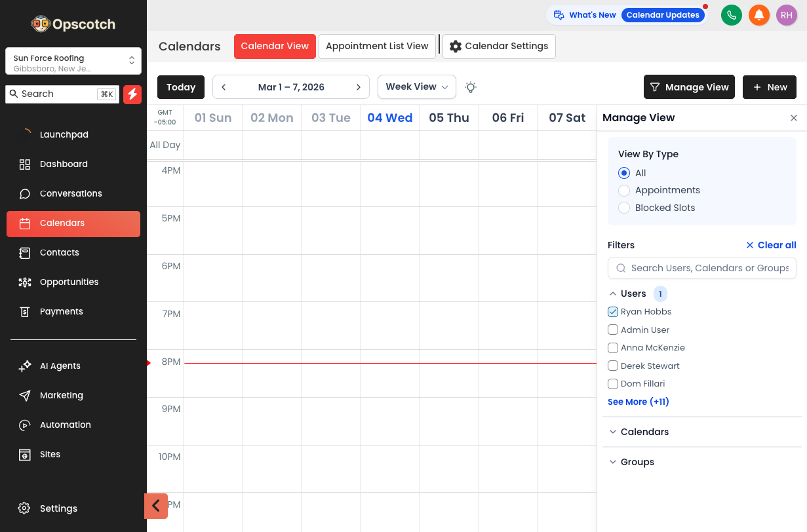The width and height of the screenshot is (807, 532).
Task: Open the Week View dropdown
Action: 416,86
